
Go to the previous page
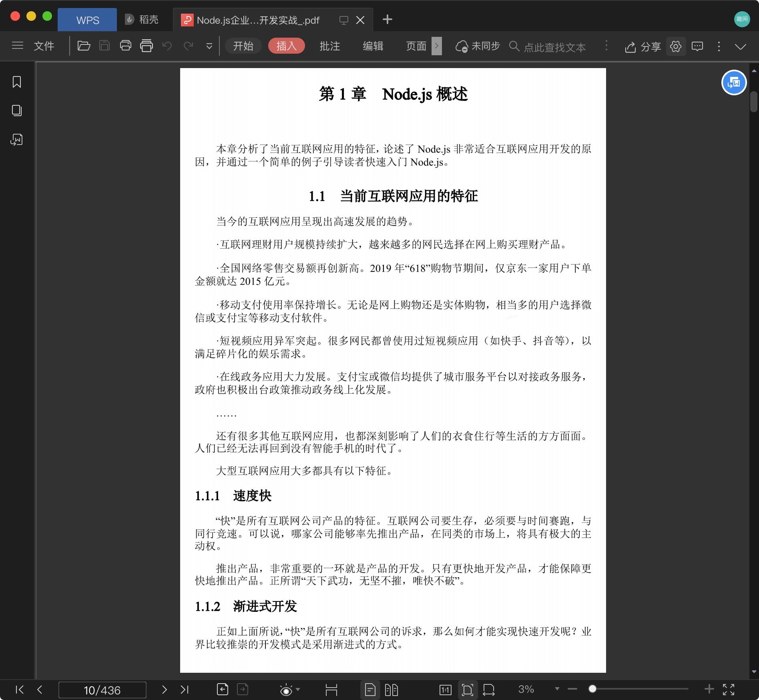point(40,690)
